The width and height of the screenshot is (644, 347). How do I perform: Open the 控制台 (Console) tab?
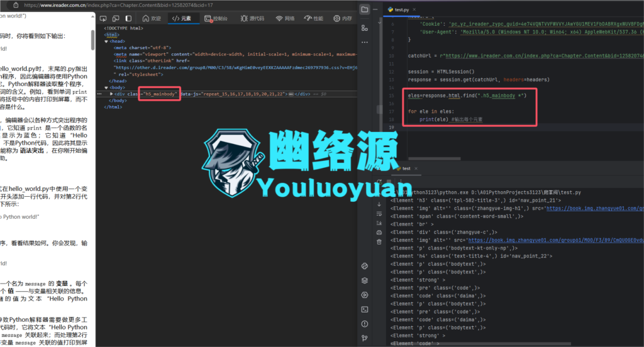pyautogui.click(x=216, y=18)
